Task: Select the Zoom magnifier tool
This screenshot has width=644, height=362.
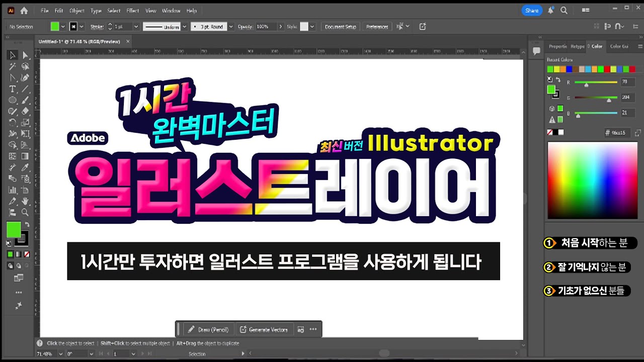Action: [x=25, y=212]
